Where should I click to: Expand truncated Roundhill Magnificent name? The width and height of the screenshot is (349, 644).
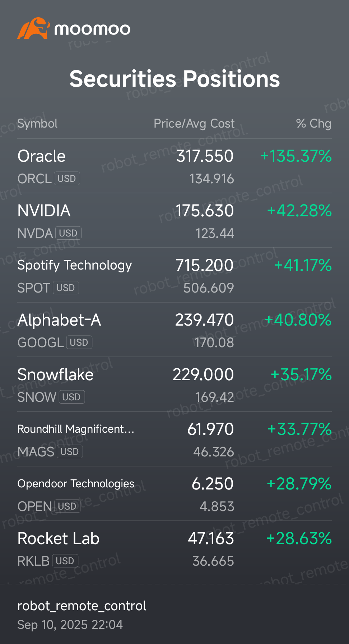pos(76,429)
